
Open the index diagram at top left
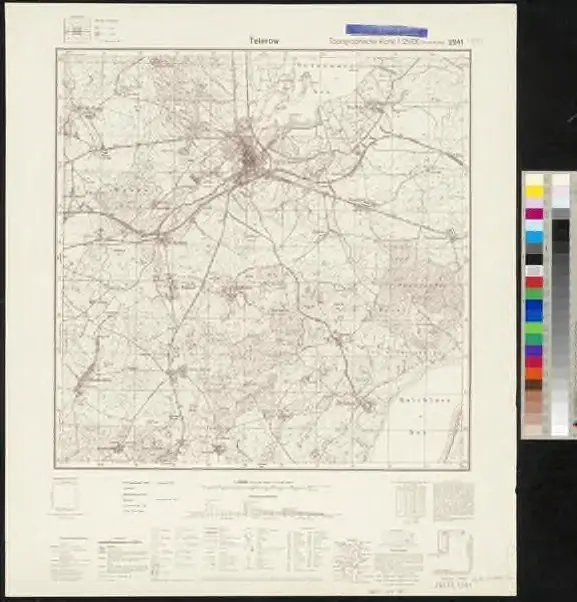pos(77,30)
